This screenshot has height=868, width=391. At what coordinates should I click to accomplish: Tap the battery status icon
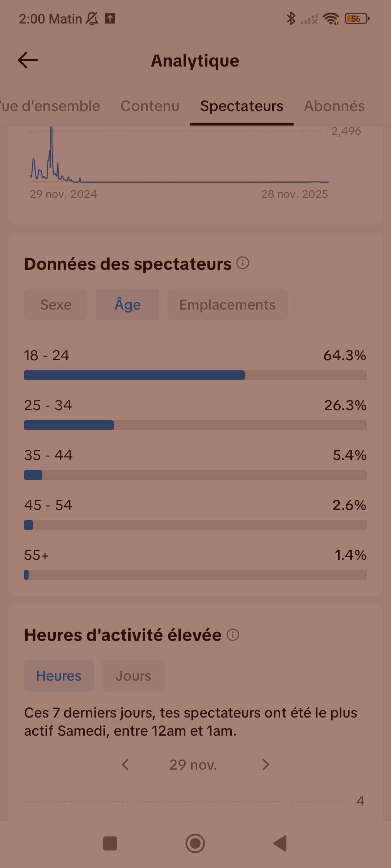357,18
